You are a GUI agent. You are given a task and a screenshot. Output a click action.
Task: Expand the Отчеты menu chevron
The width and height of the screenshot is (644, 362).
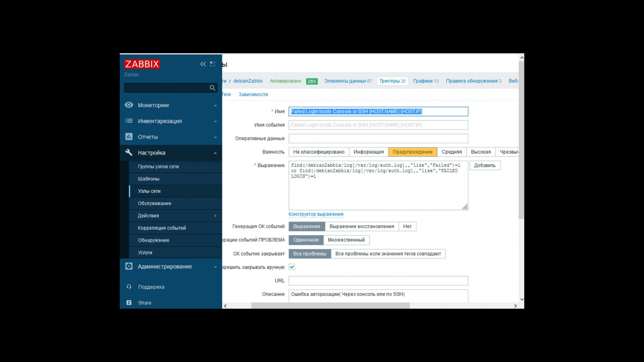[215, 137]
